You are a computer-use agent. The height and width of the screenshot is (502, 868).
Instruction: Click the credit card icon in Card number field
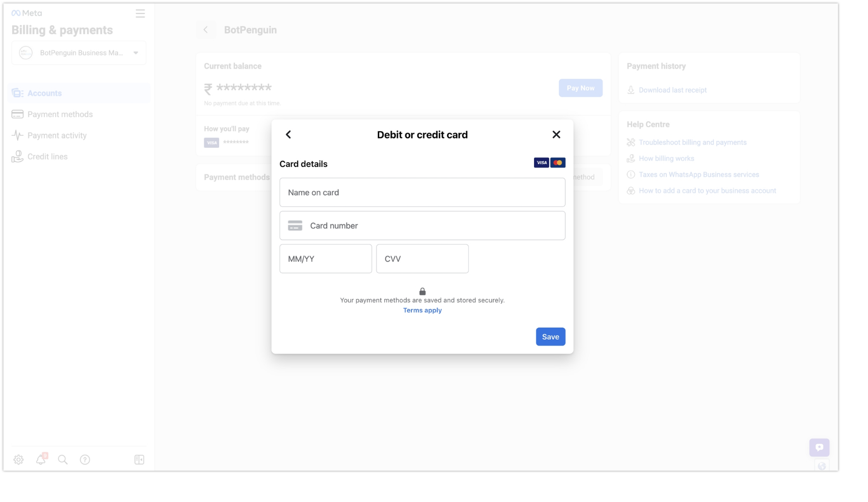(x=295, y=225)
